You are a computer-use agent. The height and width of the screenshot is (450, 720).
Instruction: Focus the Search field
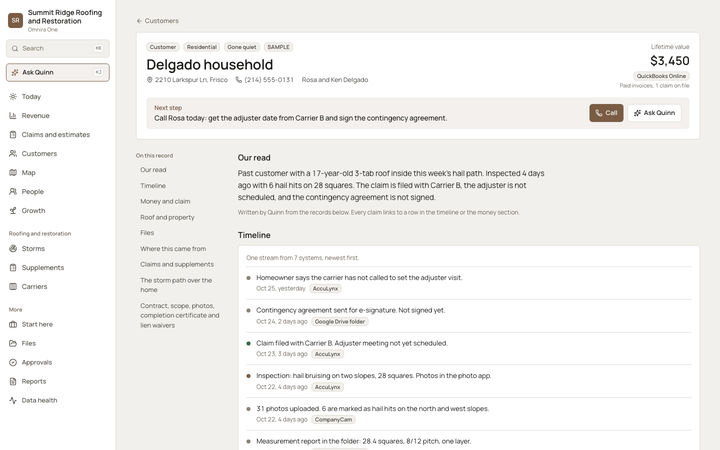58,48
